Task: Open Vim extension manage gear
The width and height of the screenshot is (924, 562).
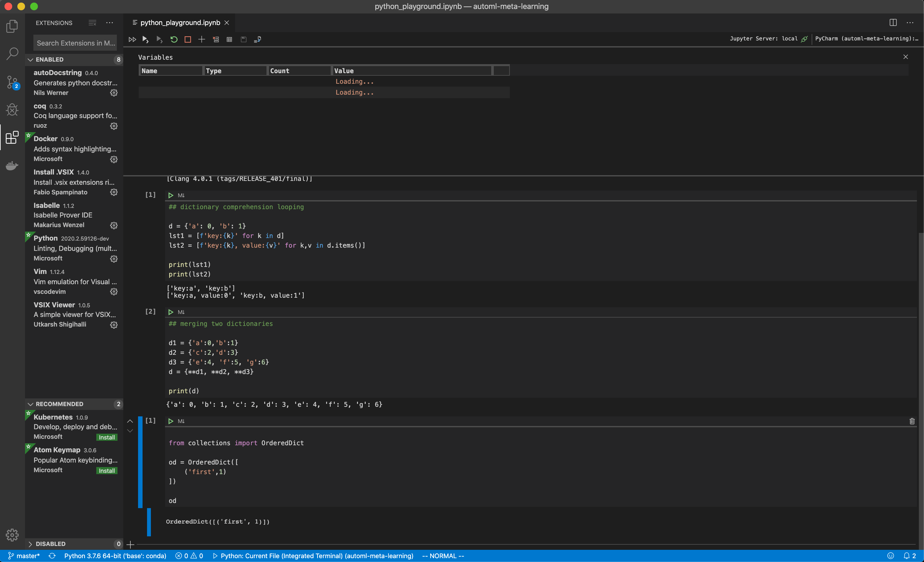Action: click(114, 292)
